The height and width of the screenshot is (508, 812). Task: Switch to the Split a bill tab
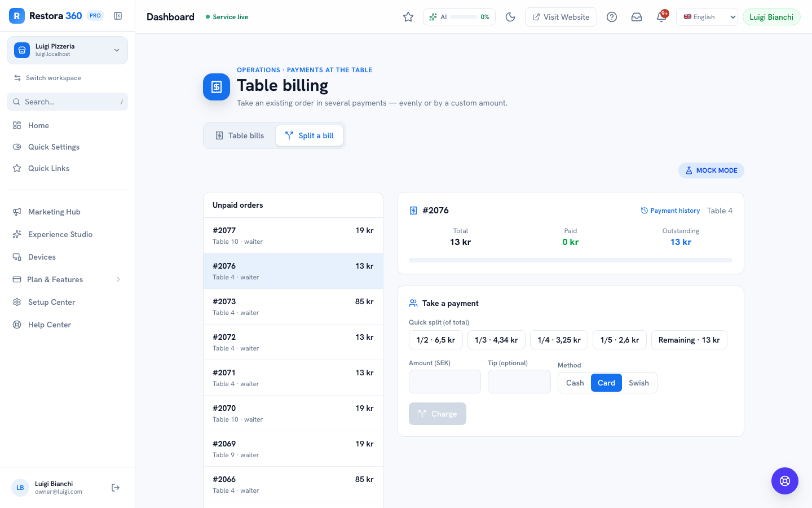309,135
